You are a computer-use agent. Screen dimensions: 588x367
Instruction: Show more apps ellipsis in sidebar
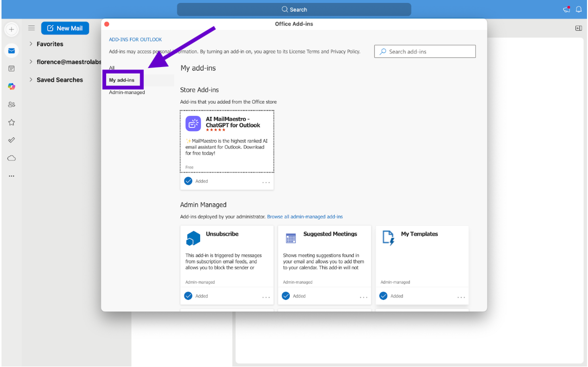12,176
